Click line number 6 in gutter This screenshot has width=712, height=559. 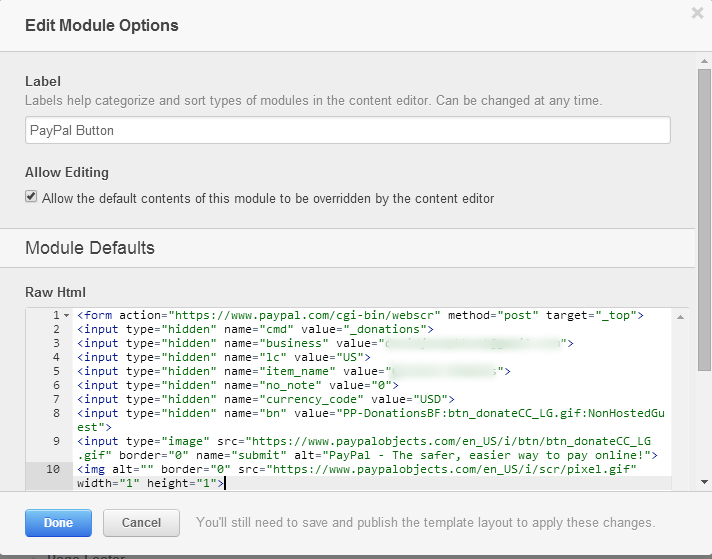(x=56, y=386)
